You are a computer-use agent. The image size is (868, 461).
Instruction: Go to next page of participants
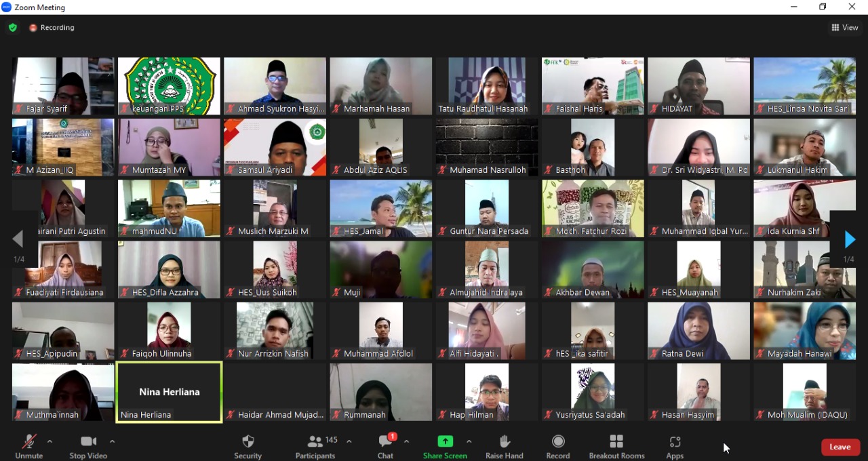[849, 239]
